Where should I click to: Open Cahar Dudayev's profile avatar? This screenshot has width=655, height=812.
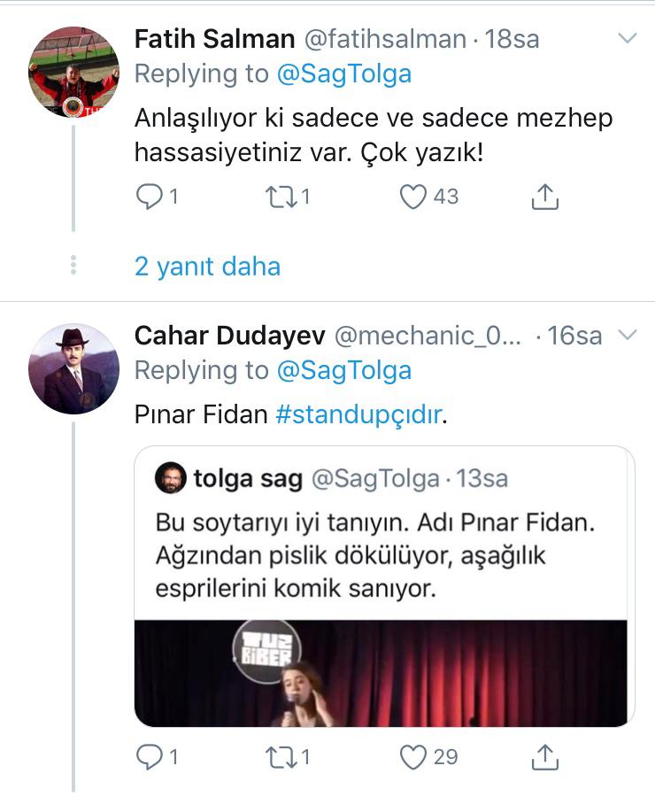73,369
